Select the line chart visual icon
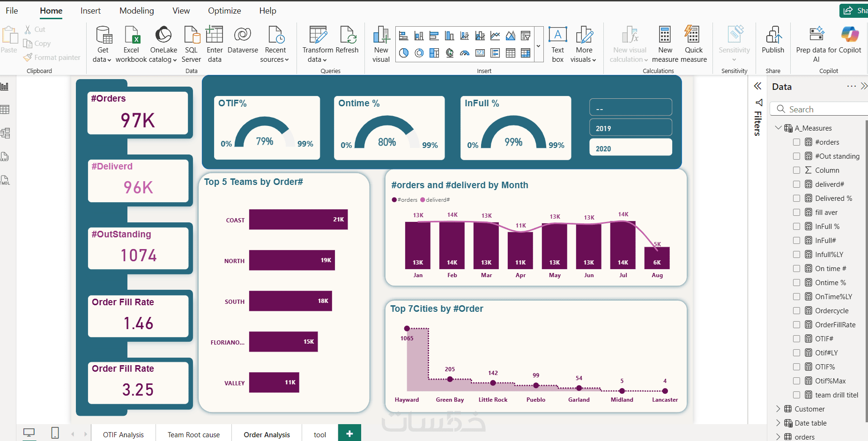 pos(495,36)
